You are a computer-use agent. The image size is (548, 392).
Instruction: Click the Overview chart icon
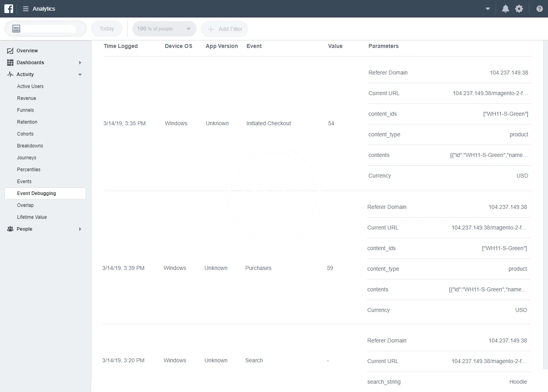10,51
